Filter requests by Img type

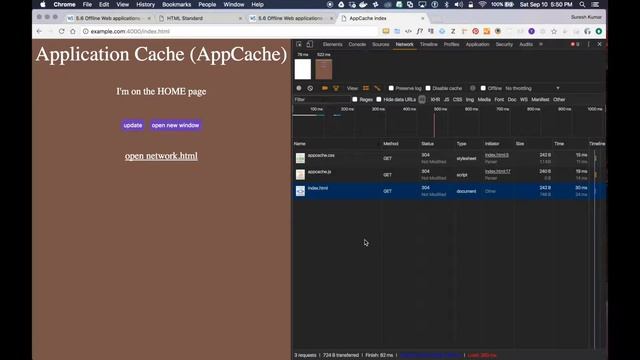pyautogui.click(x=470, y=100)
